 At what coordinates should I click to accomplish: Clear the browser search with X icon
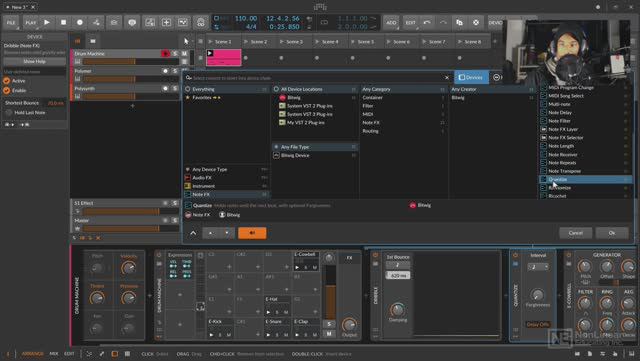click(x=447, y=78)
